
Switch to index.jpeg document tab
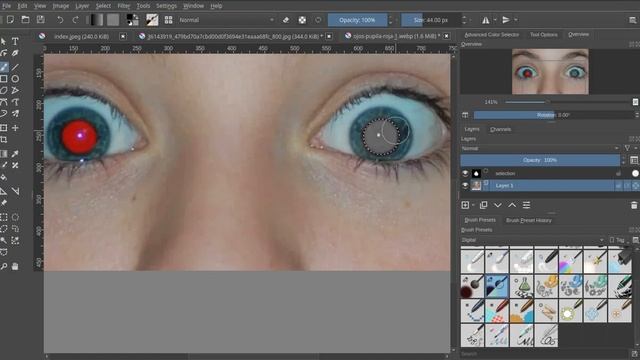click(81, 36)
